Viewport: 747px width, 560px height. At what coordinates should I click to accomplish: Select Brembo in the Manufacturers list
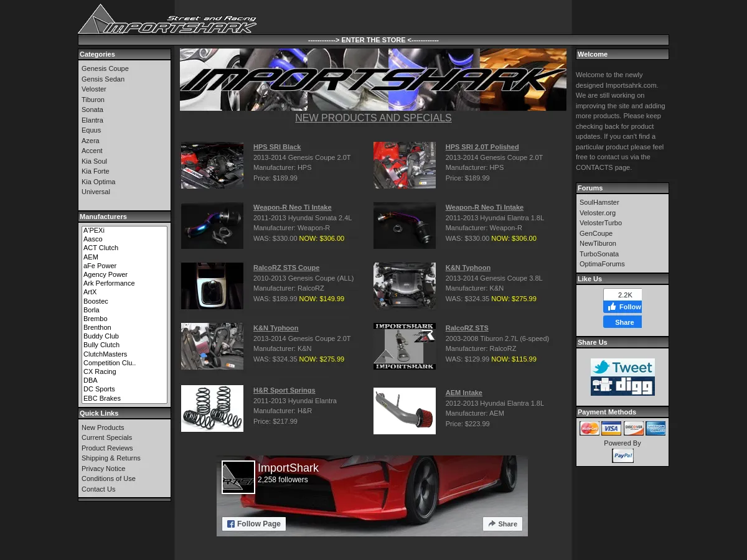pyautogui.click(x=95, y=319)
